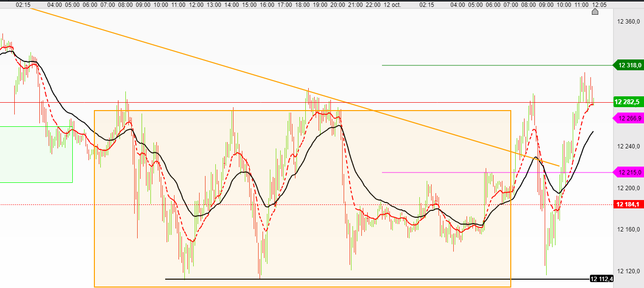Click the 12 120,0 price axis value
The width and height of the screenshot is (644, 288).
(x=629, y=271)
